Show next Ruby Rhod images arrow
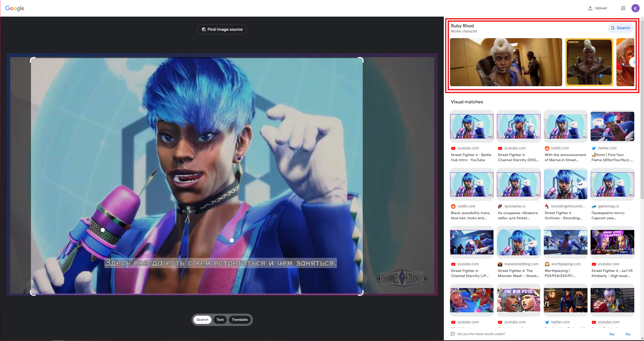Image resolution: width=644 pixels, height=341 pixels. coord(634,62)
